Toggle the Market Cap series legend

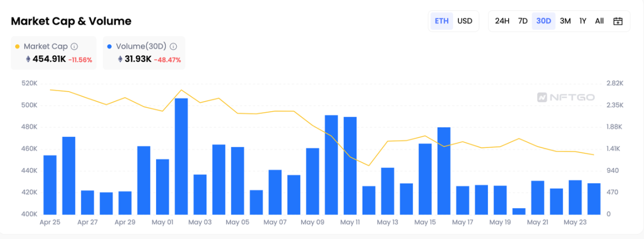point(44,47)
